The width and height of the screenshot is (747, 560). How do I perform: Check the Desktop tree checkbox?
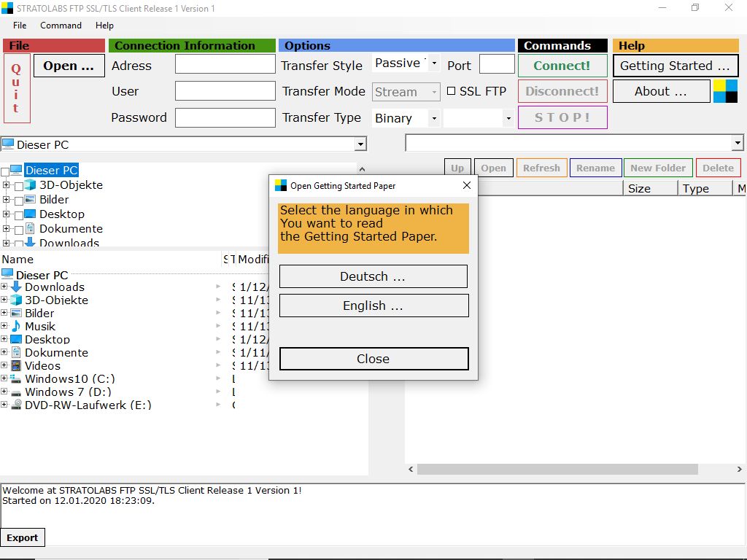tap(19, 216)
